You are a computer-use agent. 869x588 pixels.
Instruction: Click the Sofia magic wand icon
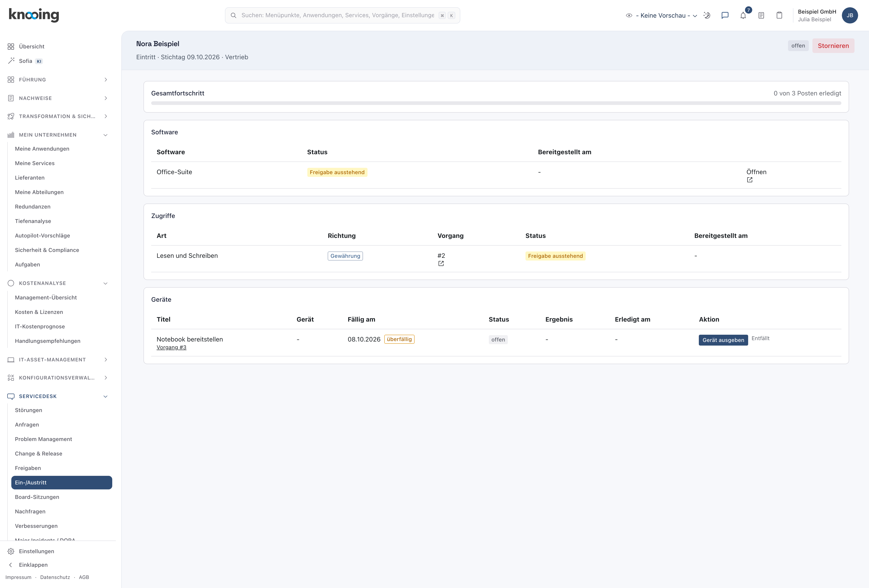[11, 61]
